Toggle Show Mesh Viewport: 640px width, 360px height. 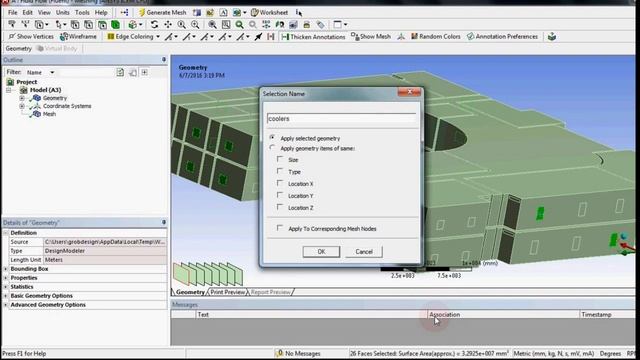coord(371,37)
